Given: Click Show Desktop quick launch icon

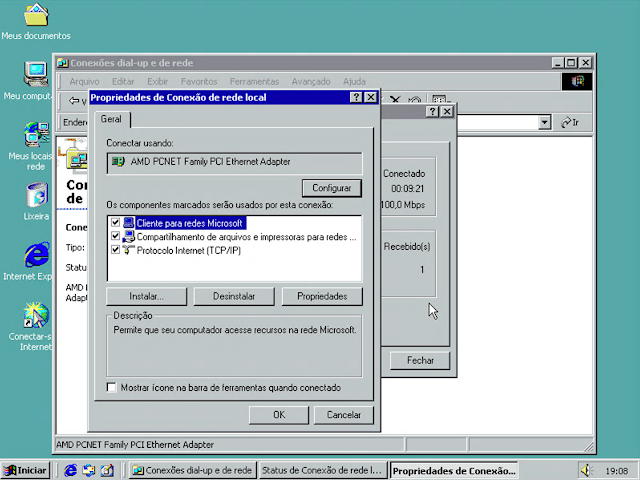Looking at the screenshot, I should pyautogui.click(x=107, y=470).
